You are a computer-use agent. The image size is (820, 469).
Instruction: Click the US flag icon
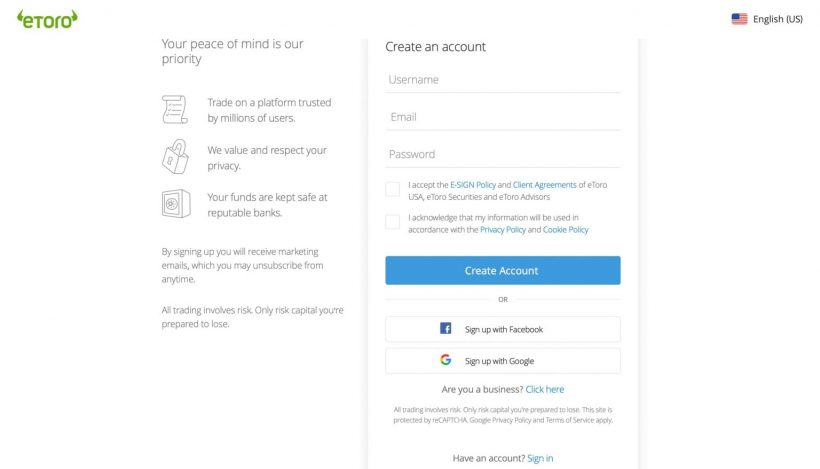click(x=739, y=19)
